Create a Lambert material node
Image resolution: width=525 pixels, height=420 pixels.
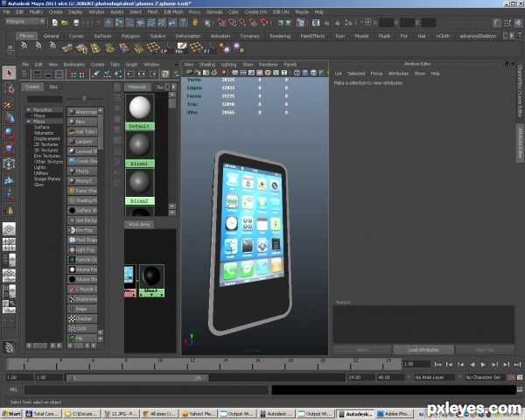click(x=82, y=142)
